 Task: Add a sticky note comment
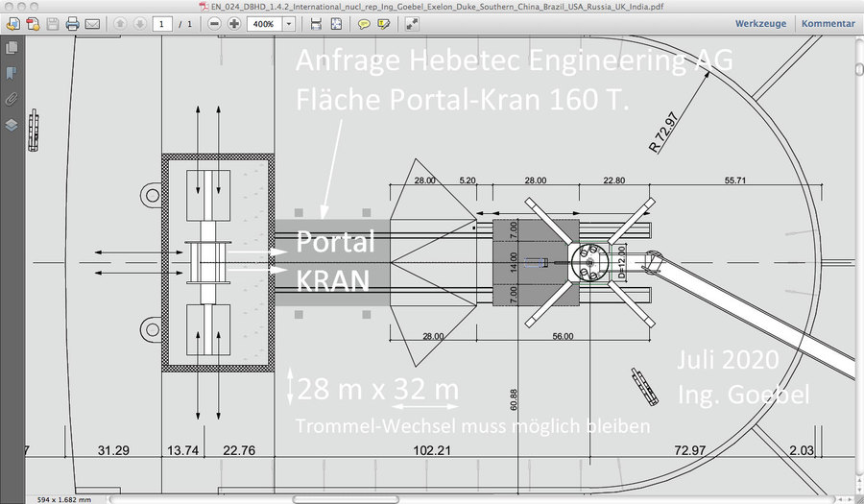coord(364,24)
